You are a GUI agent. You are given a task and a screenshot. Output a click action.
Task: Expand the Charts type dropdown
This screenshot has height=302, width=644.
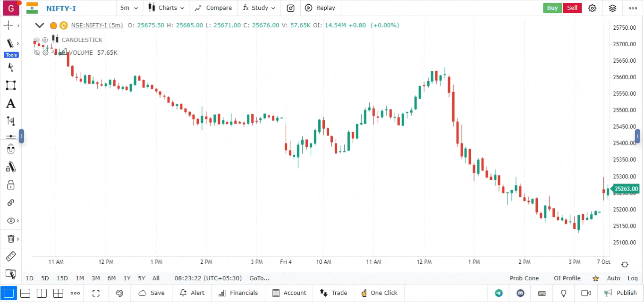(x=166, y=8)
